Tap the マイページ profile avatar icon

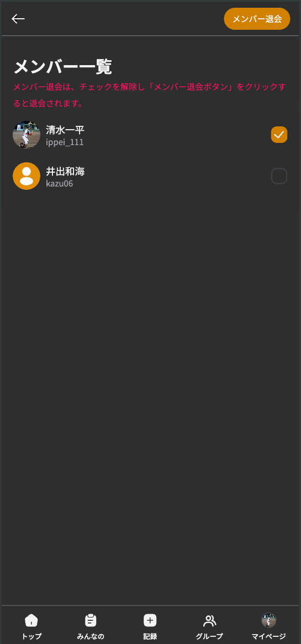pyautogui.click(x=269, y=620)
